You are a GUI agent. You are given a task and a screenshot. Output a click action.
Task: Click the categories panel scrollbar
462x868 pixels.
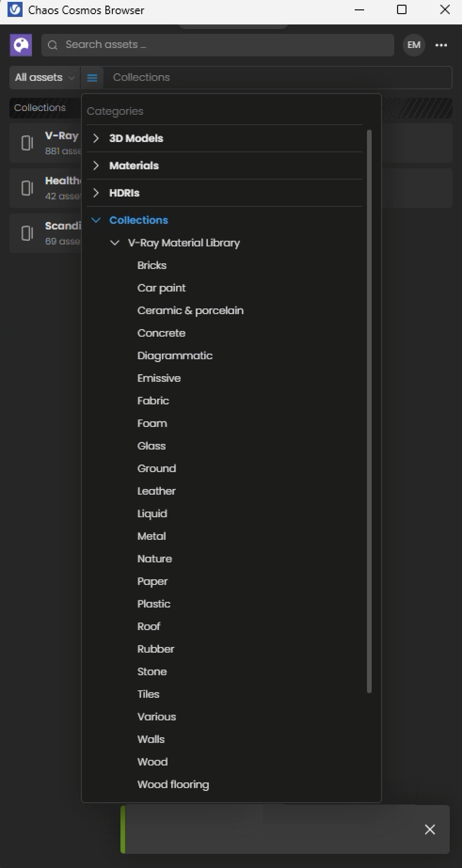pyautogui.click(x=369, y=411)
